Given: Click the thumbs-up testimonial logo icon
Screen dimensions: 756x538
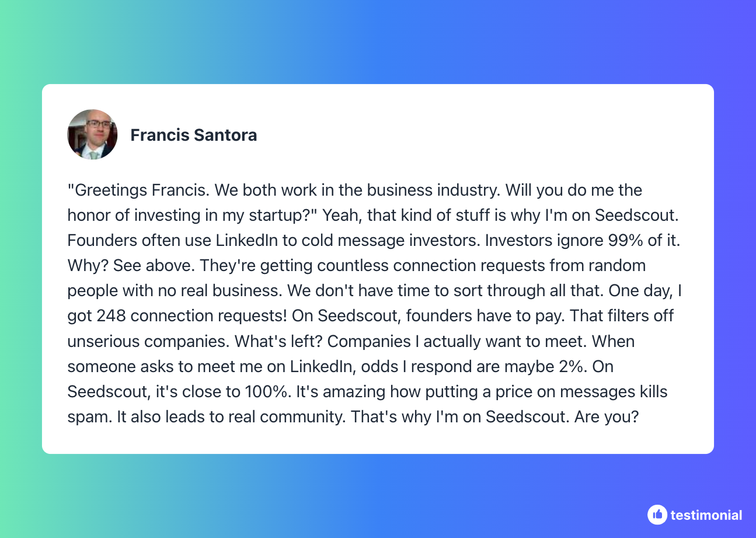Looking at the screenshot, I should coord(657,515).
